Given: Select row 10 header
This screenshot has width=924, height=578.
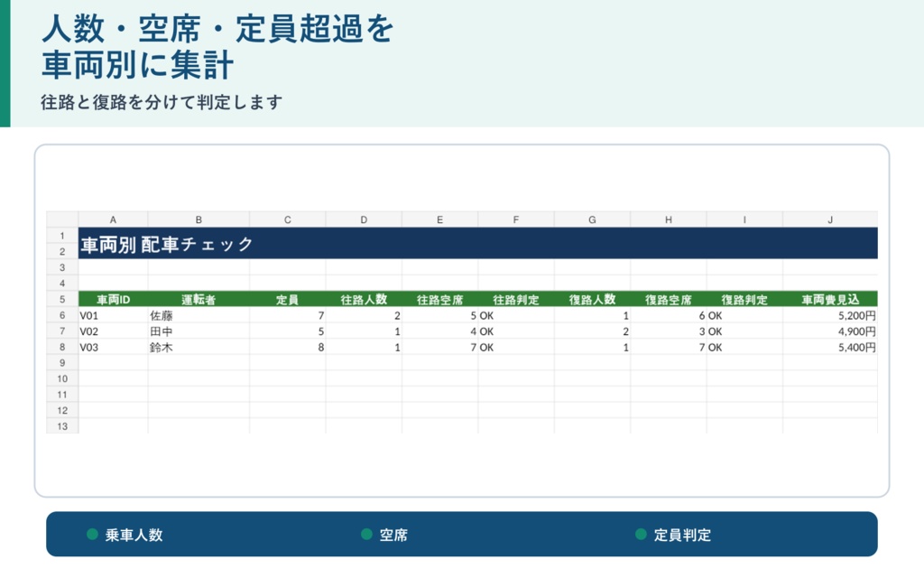Looking at the screenshot, I should coord(62,378).
